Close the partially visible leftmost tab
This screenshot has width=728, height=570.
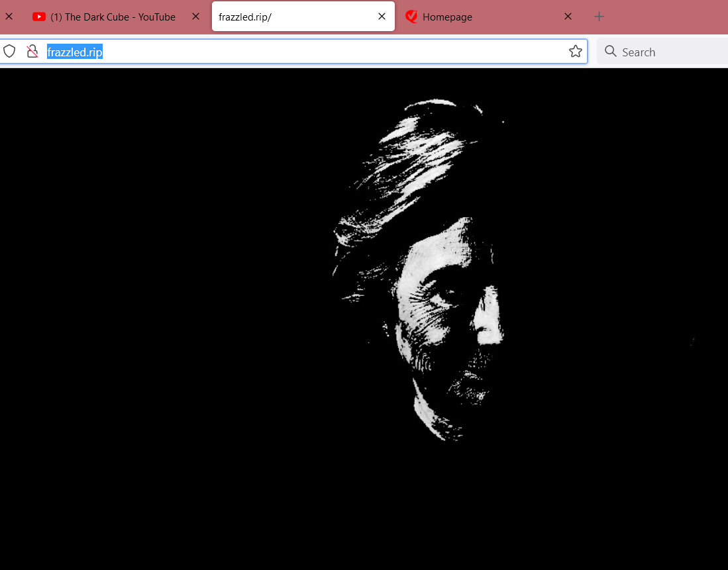click(9, 17)
